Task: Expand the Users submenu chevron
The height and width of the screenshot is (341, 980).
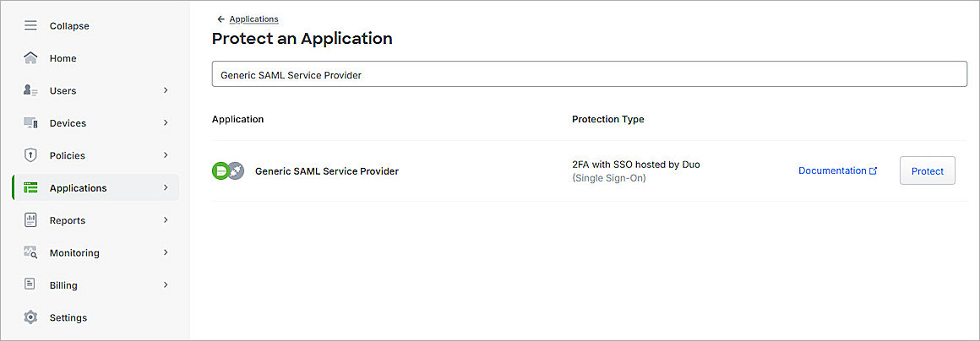Action: click(166, 90)
